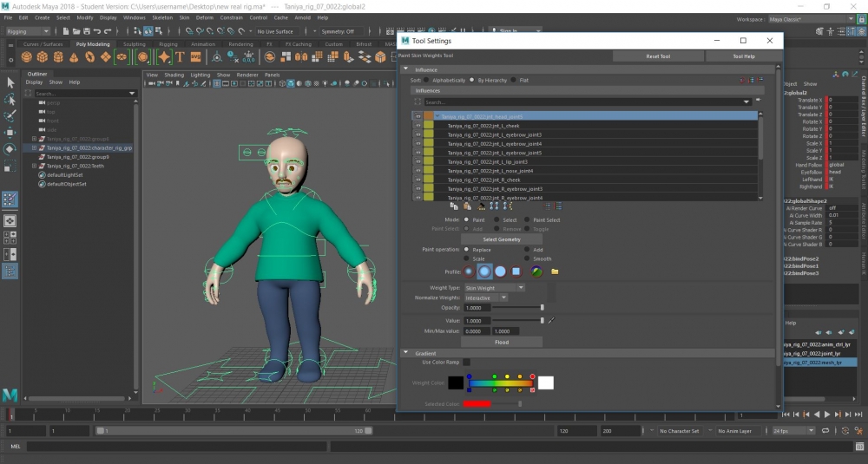Image resolution: width=868 pixels, height=464 pixels.
Task: Expand character_rig_grp in Outliner
Action: (34, 147)
